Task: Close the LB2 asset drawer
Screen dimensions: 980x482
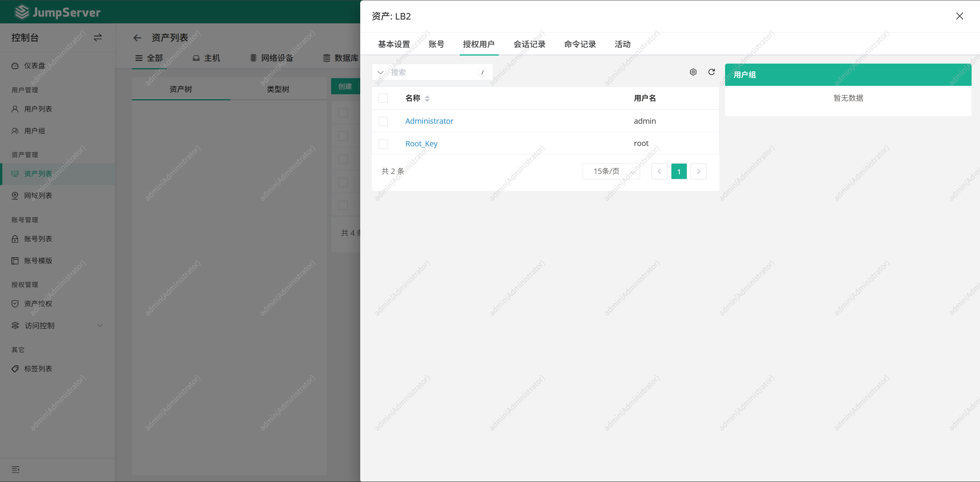Action: coord(960,16)
